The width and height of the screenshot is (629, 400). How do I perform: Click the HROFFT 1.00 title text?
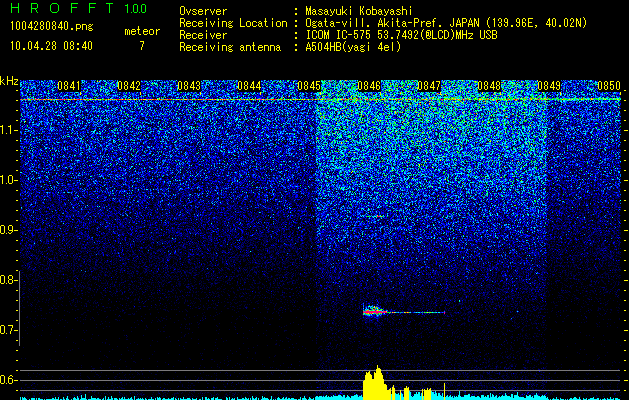coord(79,8)
